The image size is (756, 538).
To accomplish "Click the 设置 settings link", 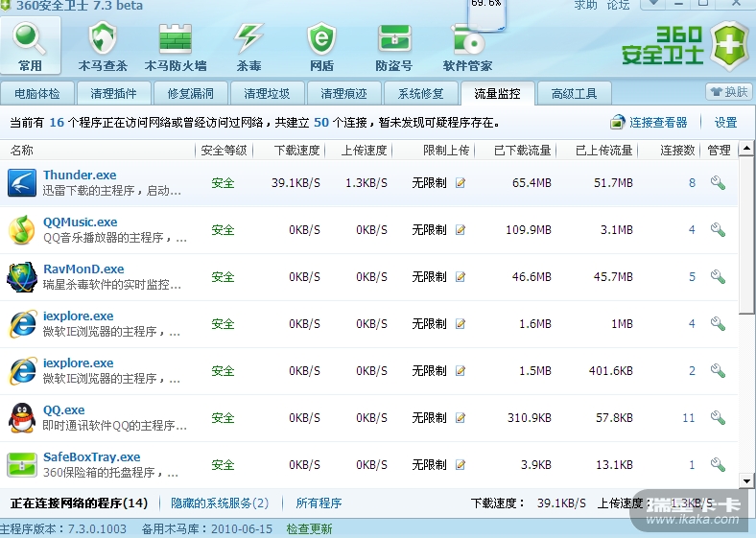I will 725,123.
